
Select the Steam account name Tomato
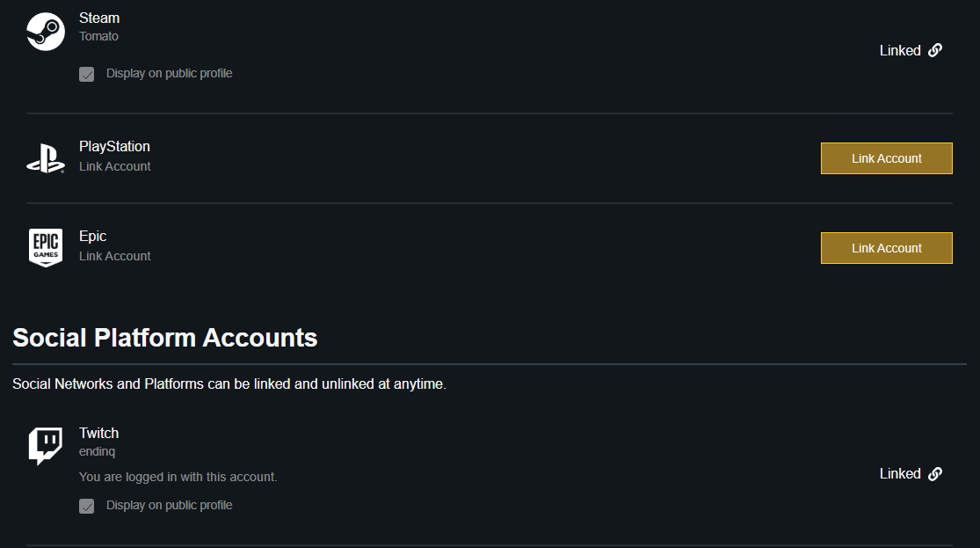point(98,36)
